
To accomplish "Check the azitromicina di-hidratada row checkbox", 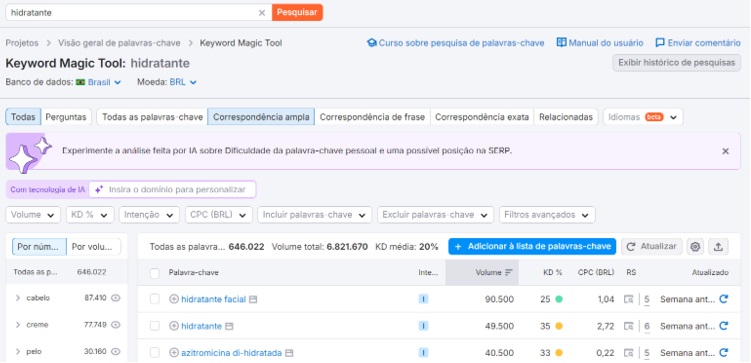I will pyautogui.click(x=155, y=353).
